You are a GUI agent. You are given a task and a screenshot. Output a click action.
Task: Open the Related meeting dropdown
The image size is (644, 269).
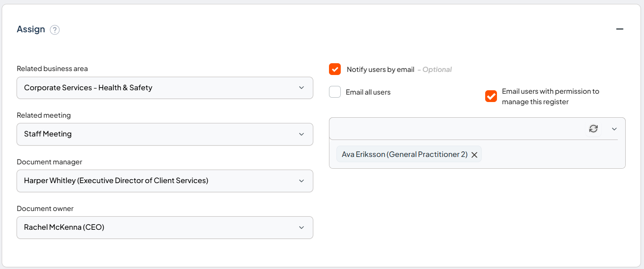point(165,134)
